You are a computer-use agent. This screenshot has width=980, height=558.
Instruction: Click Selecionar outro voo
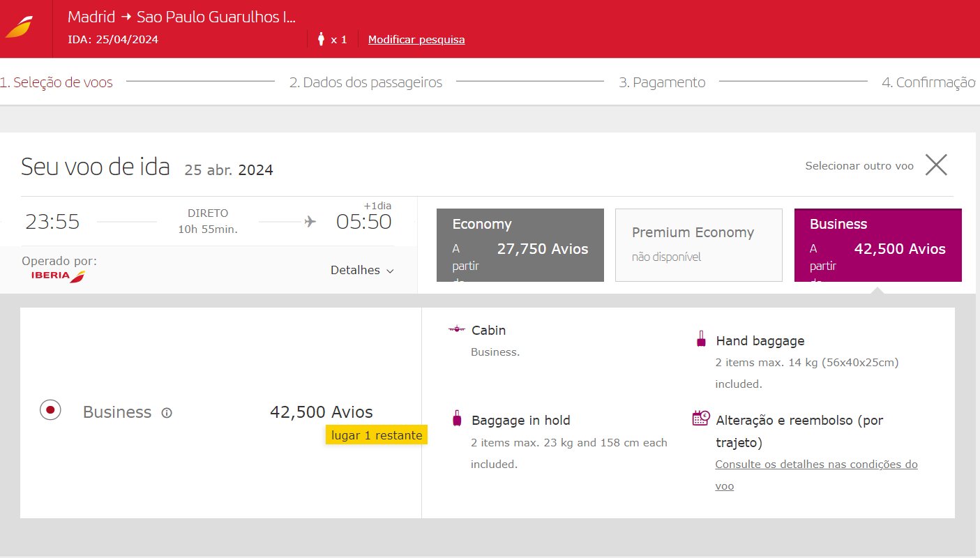pos(859,166)
